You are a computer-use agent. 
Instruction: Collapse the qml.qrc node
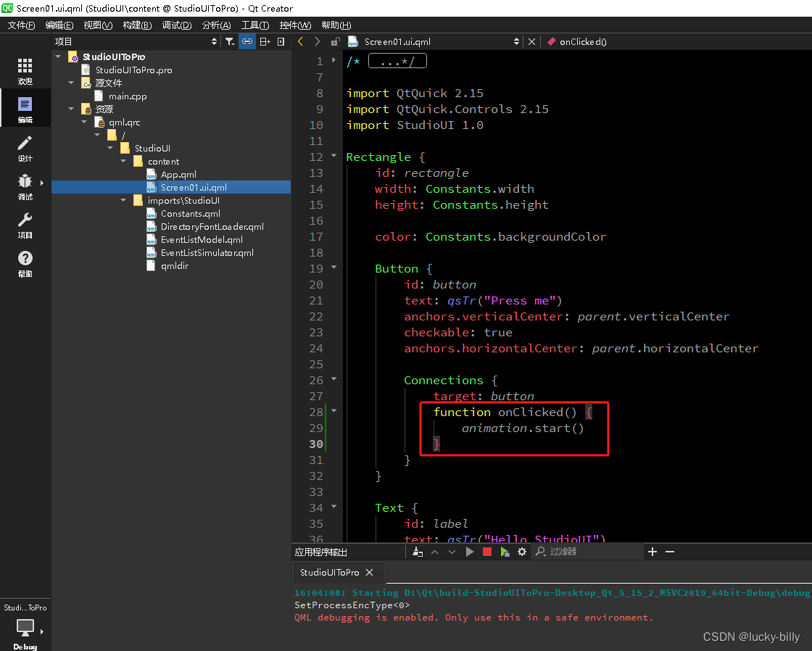point(84,122)
